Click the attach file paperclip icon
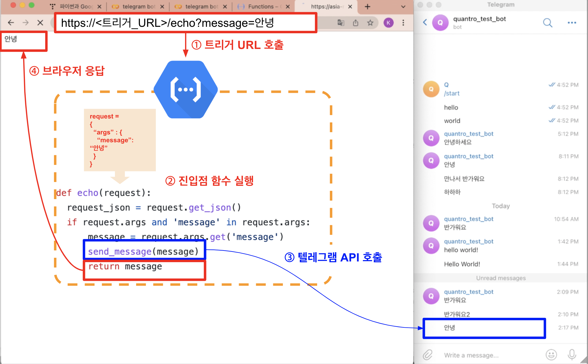588x364 pixels. (x=428, y=355)
